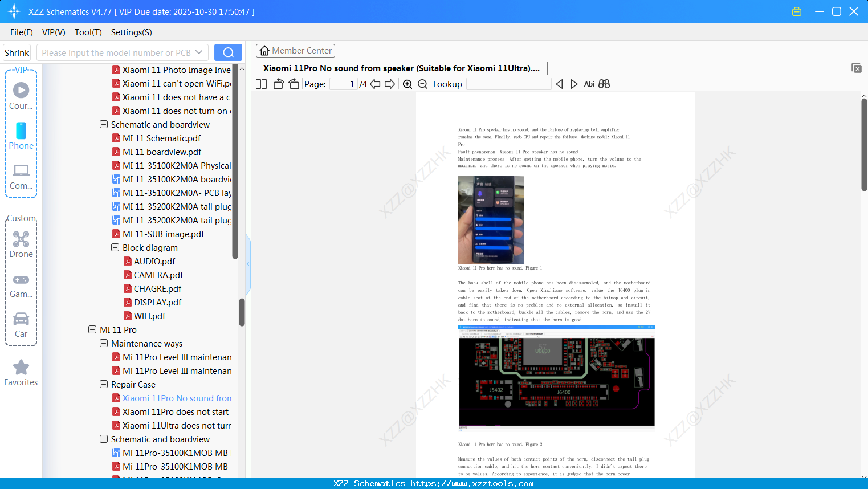Select the Car category icon
The width and height of the screenshot is (868, 489).
pos(21,324)
